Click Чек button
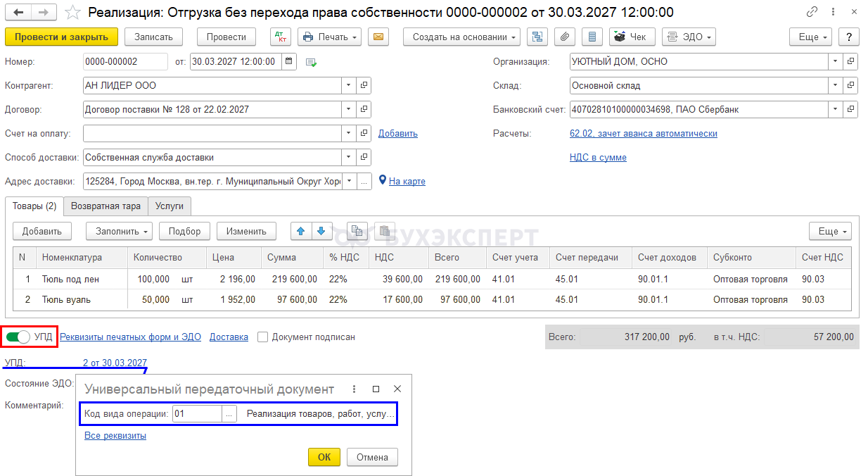 click(632, 37)
